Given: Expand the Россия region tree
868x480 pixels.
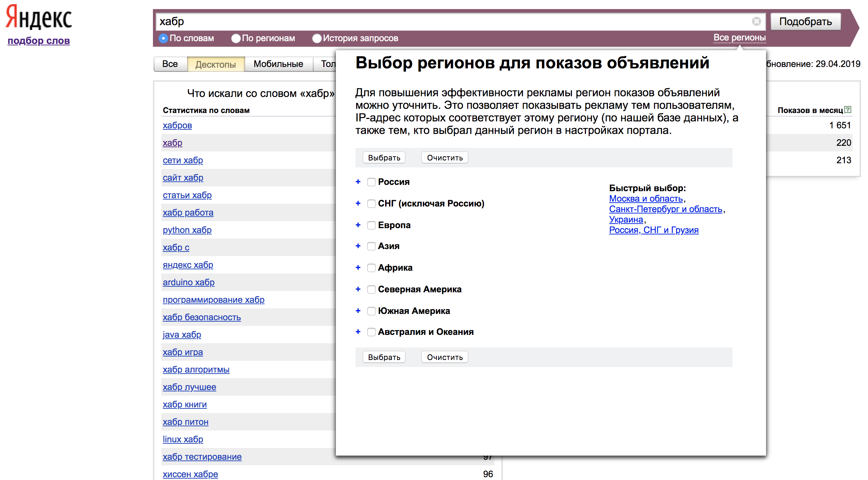Looking at the screenshot, I should click(x=358, y=182).
